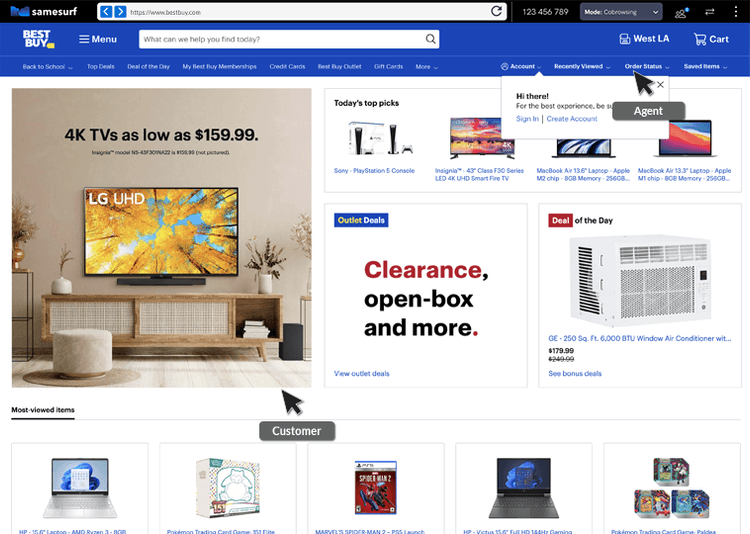Expand the Saved Items dropdown
The height and width of the screenshot is (534, 750).
pyautogui.click(x=705, y=67)
